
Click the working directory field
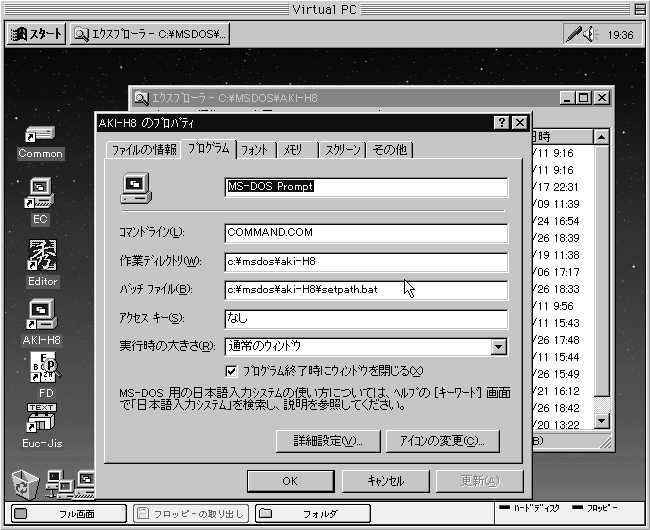click(366, 262)
